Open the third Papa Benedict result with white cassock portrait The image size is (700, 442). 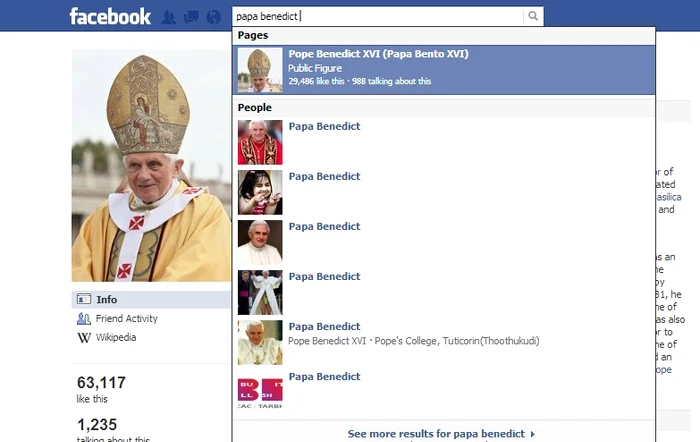(444, 242)
